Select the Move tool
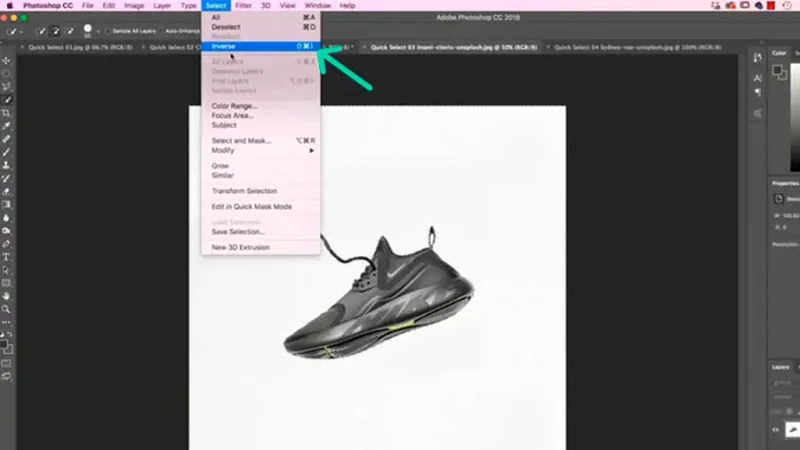 point(6,61)
